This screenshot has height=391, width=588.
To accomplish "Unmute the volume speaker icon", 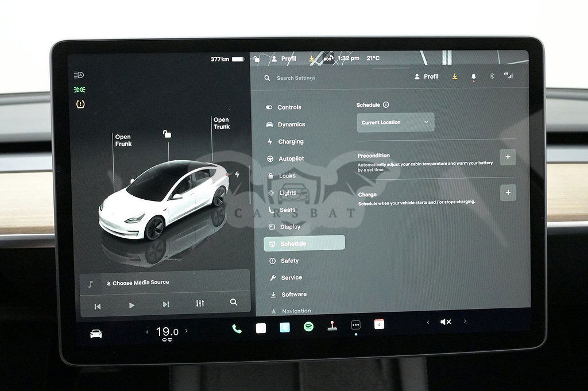I will pyautogui.click(x=446, y=322).
